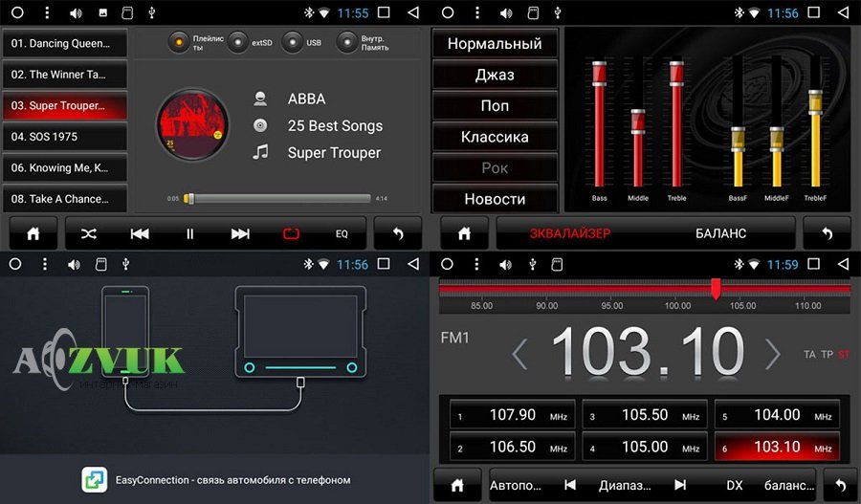Click the song progress bar

click(x=277, y=199)
